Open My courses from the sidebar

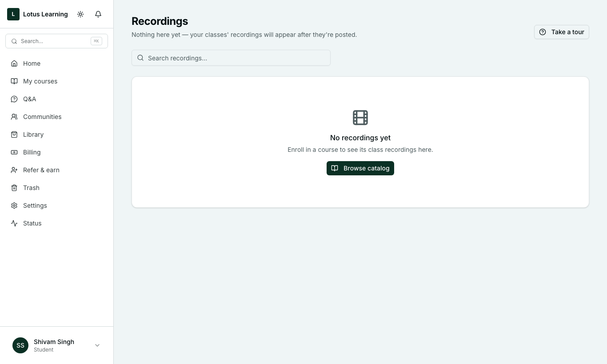click(56, 81)
